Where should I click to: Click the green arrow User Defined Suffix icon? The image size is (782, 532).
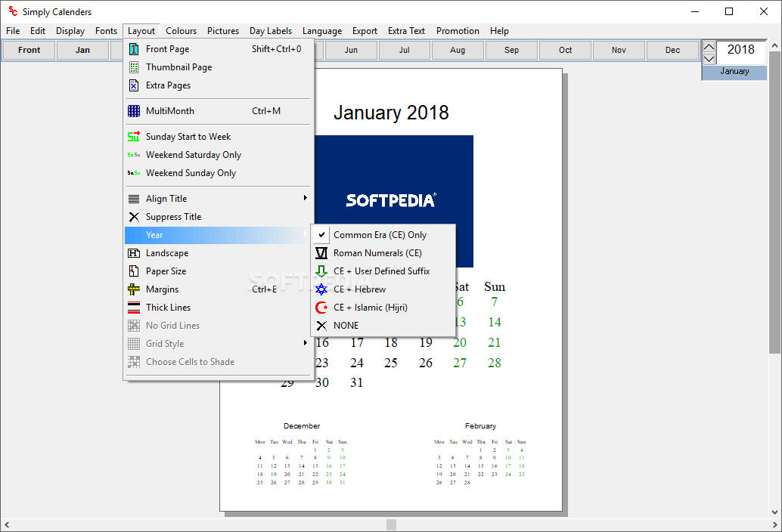321,271
